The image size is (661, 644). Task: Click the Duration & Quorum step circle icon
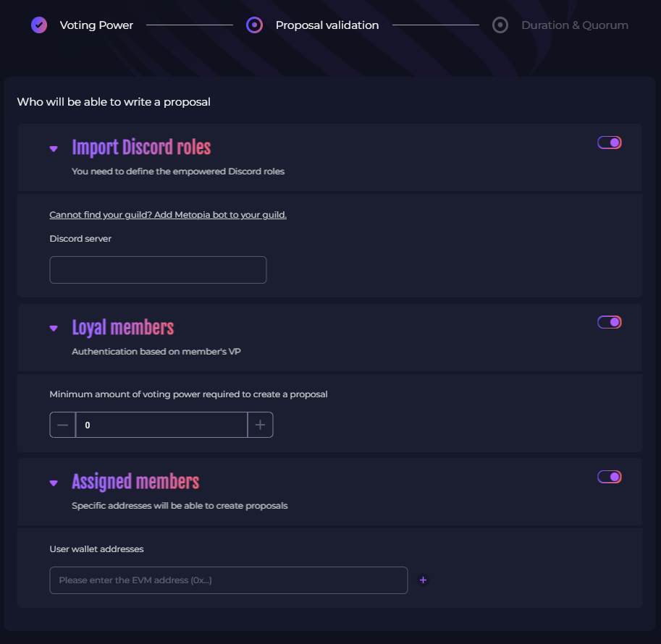click(x=500, y=25)
